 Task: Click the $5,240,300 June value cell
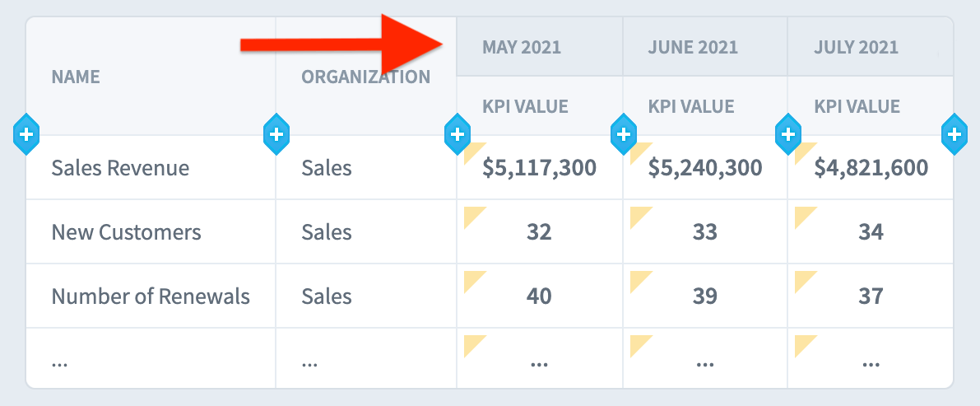(x=705, y=168)
